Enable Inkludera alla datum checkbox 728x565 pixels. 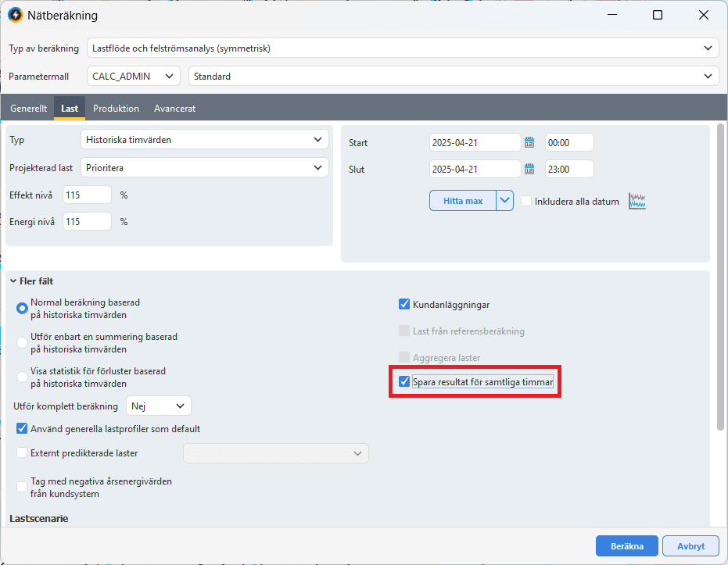(527, 201)
